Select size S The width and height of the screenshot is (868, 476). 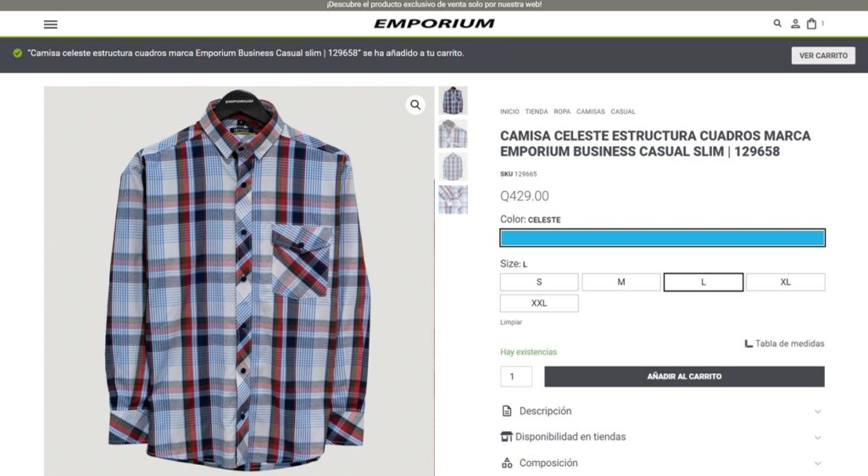(x=539, y=282)
